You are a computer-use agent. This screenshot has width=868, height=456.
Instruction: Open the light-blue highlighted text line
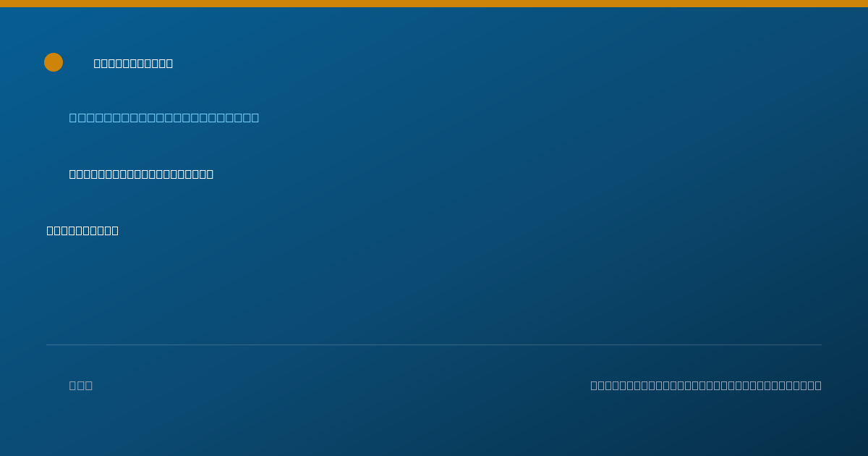[164, 117]
